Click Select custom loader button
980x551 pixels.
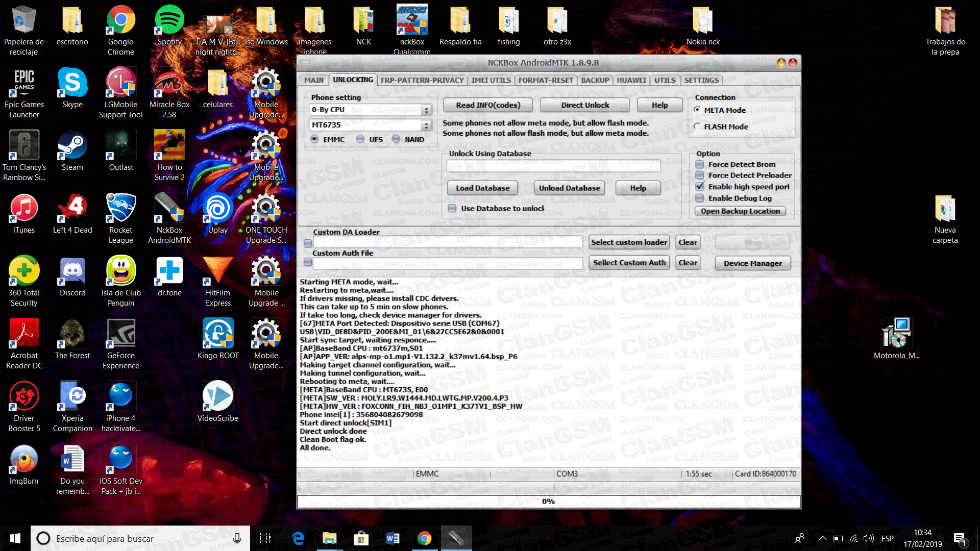pyautogui.click(x=629, y=242)
